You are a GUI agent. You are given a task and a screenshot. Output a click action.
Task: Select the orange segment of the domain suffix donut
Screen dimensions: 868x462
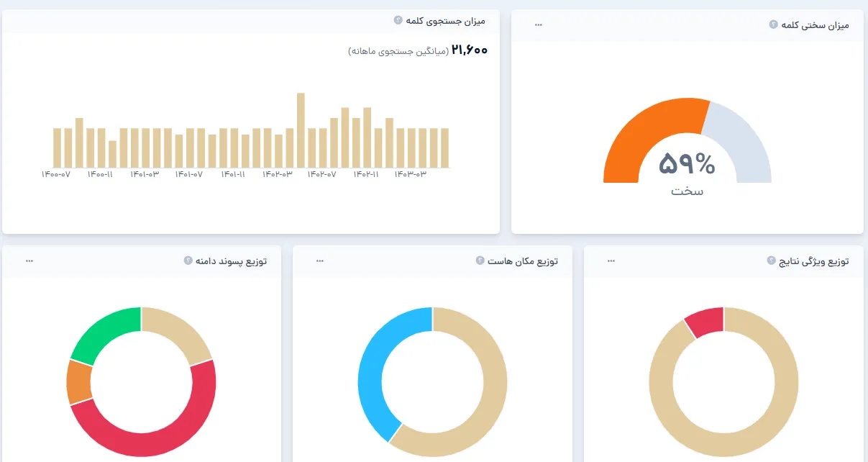click(x=78, y=381)
